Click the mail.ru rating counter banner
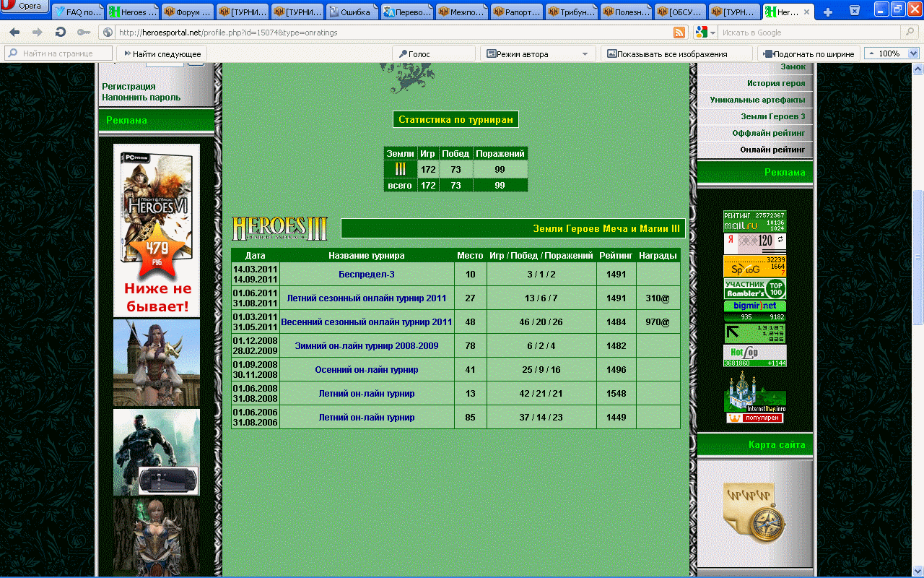This screenshot has width=924, height=578. click(x=755, y=221)
